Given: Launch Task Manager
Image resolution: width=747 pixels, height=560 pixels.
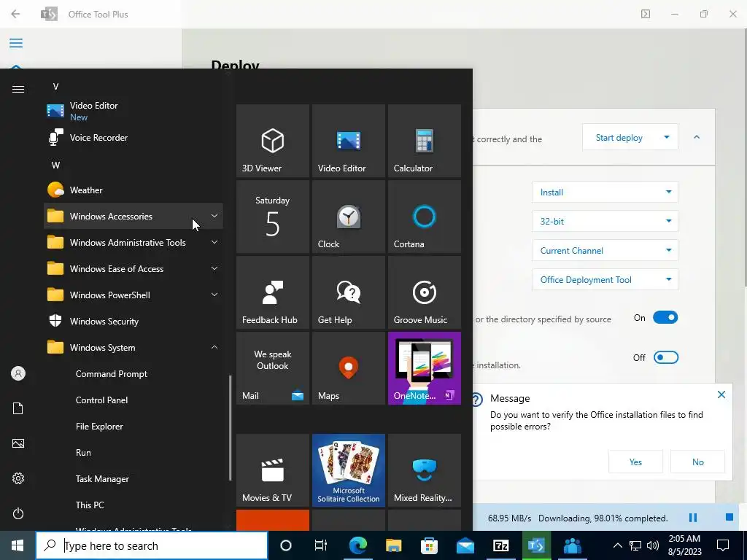Looking at the screenshot, I should (133, 478).
